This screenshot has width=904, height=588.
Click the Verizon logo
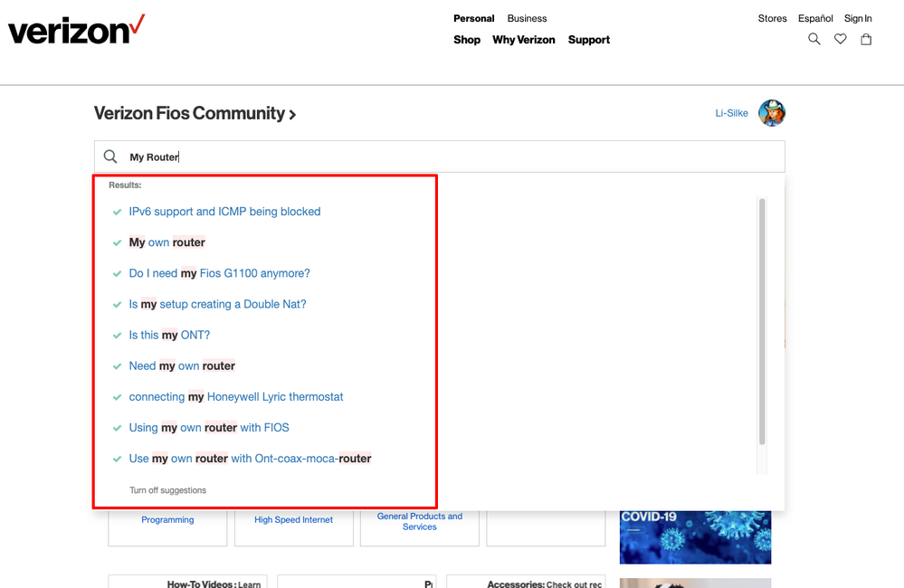click(76, 30)
